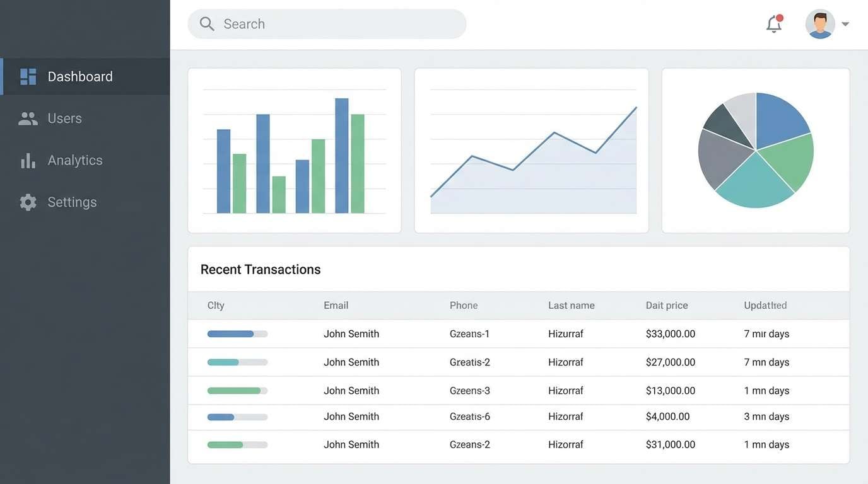Click the Users people icon

[x=28, y=118]
